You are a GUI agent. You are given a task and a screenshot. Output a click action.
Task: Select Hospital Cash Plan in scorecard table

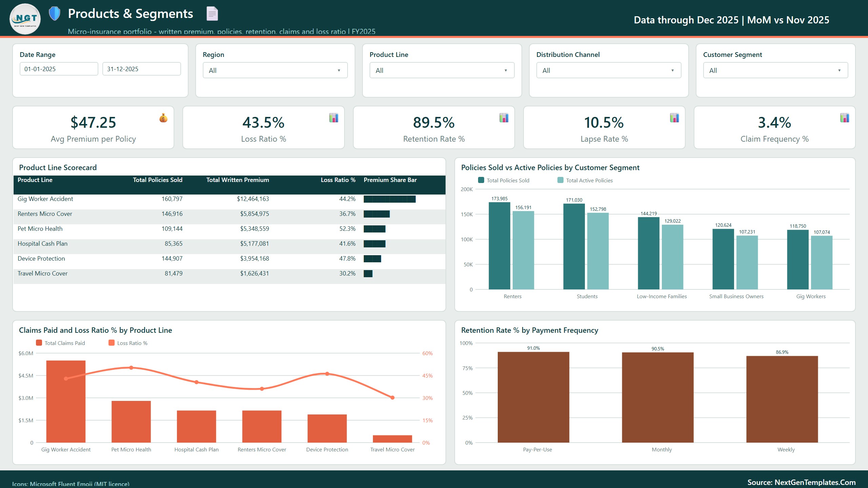(x=42, y=244)
